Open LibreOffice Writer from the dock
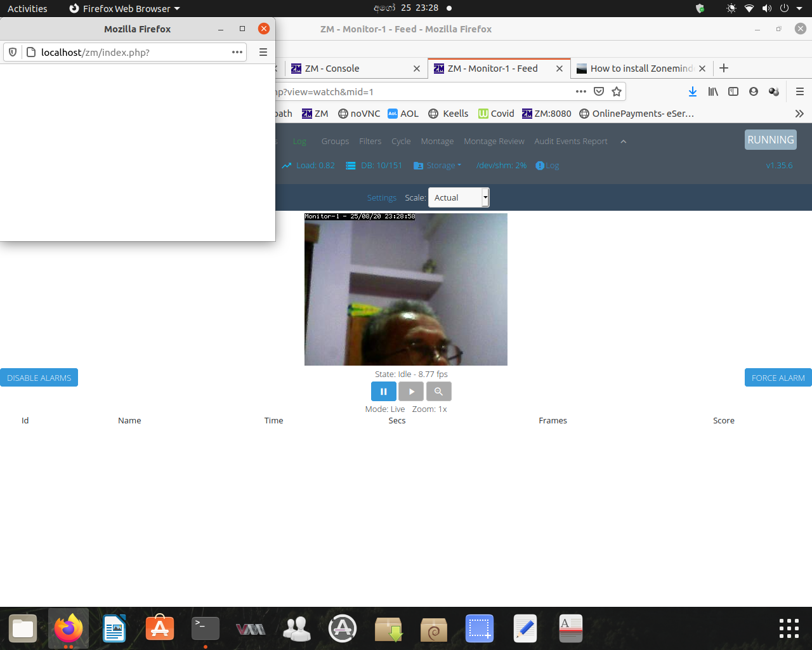 (114, 628)
